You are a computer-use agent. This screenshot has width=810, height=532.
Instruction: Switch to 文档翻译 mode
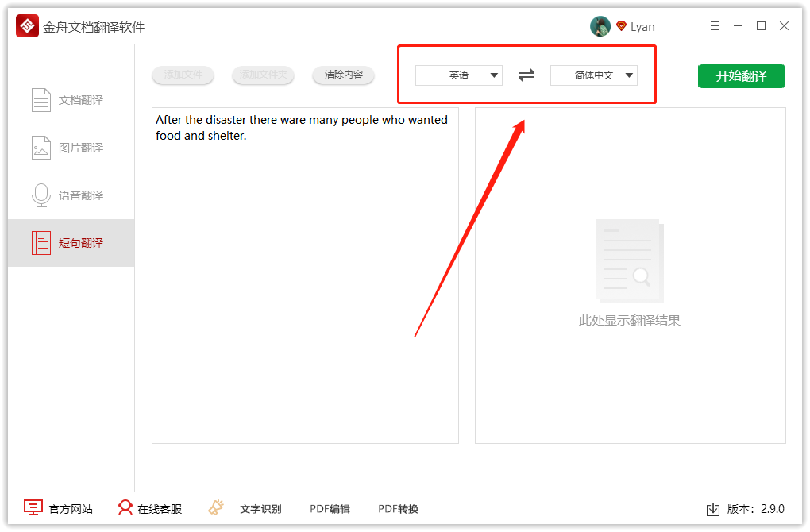click(x=71, y=100)
